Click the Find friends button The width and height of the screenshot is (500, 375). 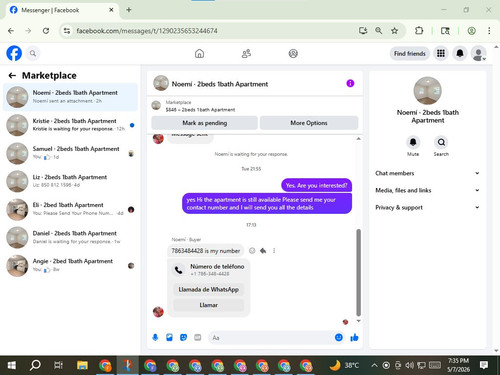(410, 53)
